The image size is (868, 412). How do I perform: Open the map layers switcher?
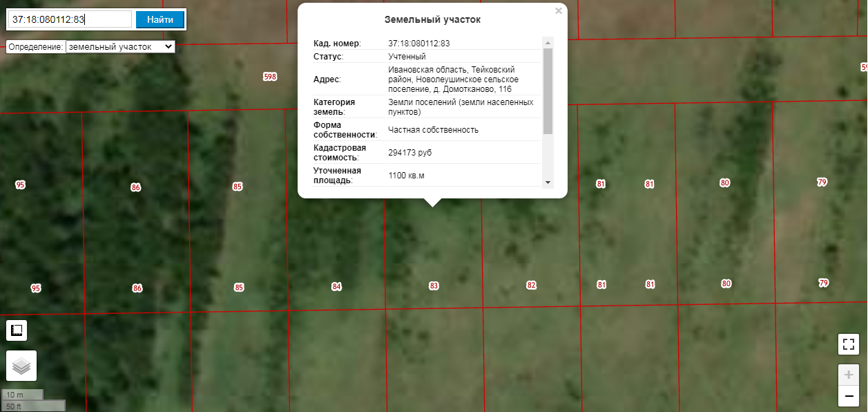21,366
